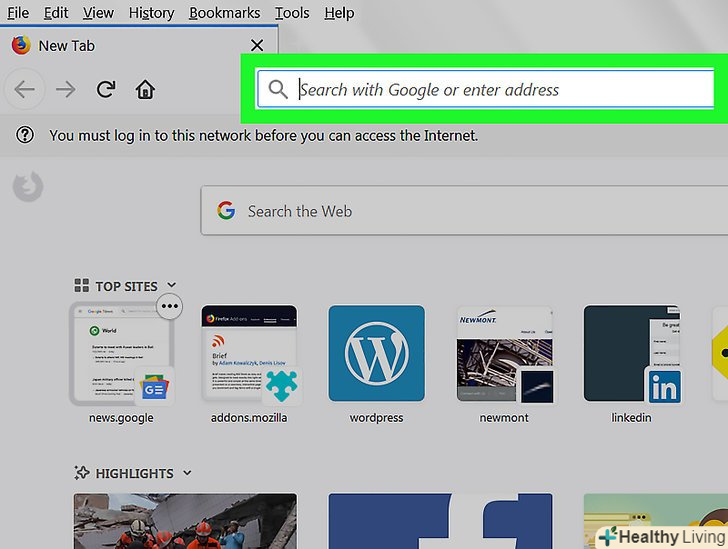Open the Help menu
Viewport: 728px width, 549px height.
click(x=339, y=13)
